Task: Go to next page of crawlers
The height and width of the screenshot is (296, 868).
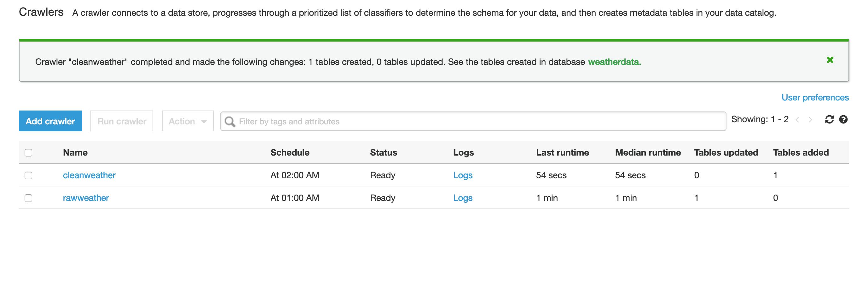Action: (810, 120)
